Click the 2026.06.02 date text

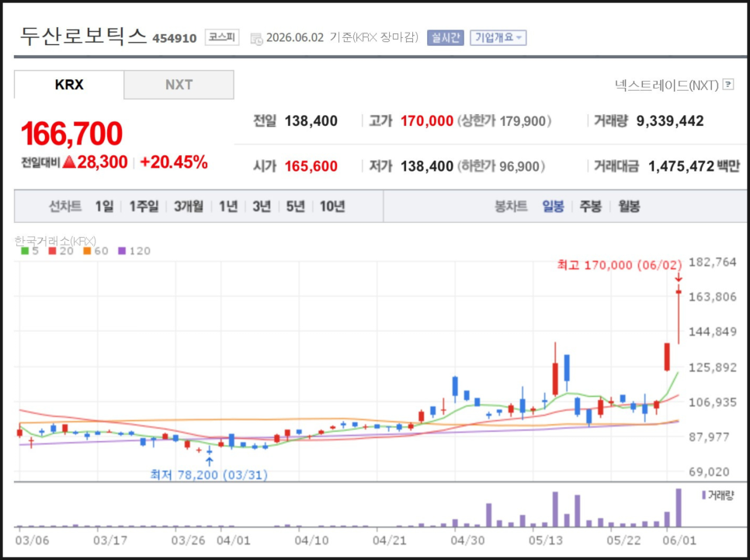295,37
